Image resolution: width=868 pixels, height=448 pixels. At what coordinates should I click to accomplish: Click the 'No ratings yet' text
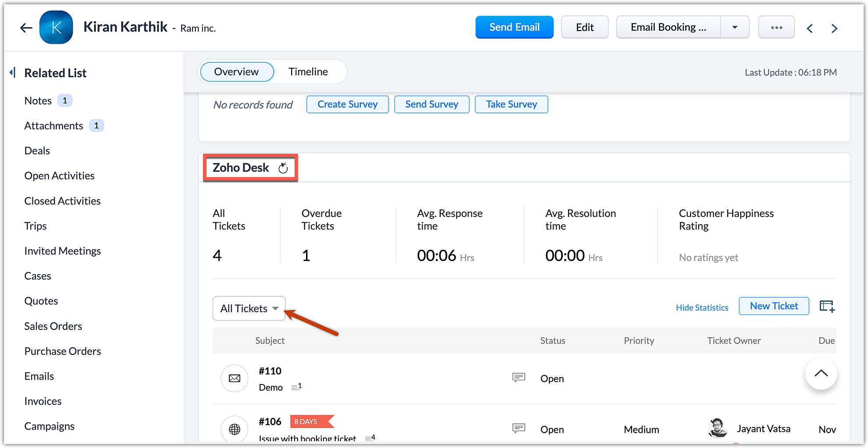click(x=709, y=258)
